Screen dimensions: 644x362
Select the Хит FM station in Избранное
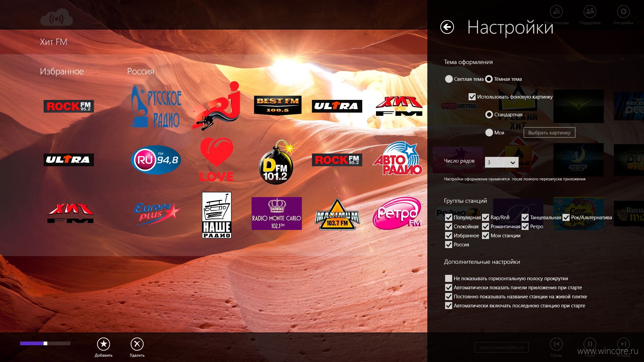(x=70, y=214)
